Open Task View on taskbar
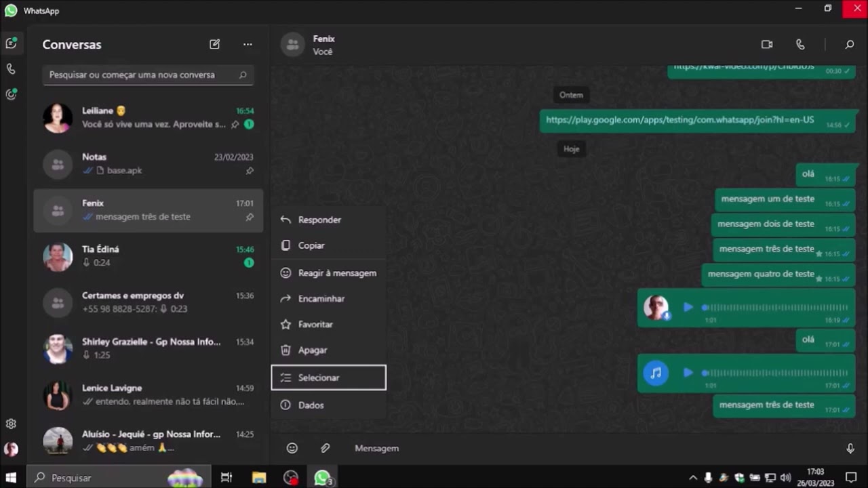Viewport: 868px width, 488px height. (226, 478)
